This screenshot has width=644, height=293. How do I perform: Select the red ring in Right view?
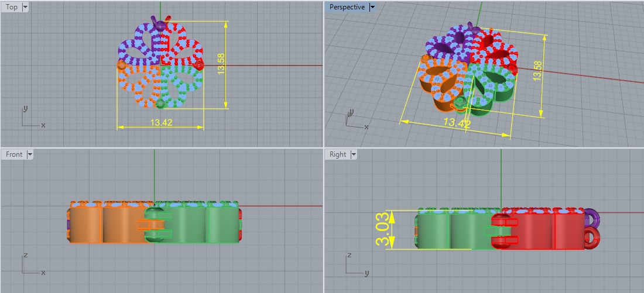click(x=592, y=239)
